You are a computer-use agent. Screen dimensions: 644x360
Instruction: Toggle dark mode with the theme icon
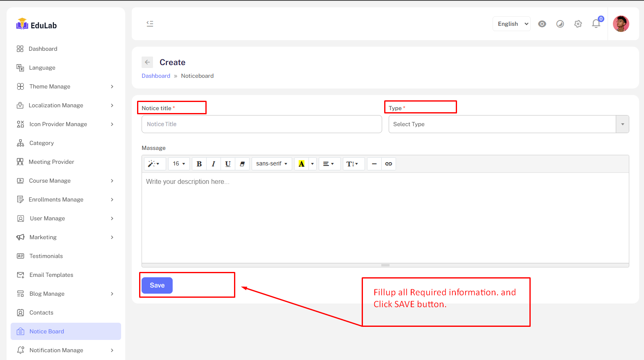point(560,24)
